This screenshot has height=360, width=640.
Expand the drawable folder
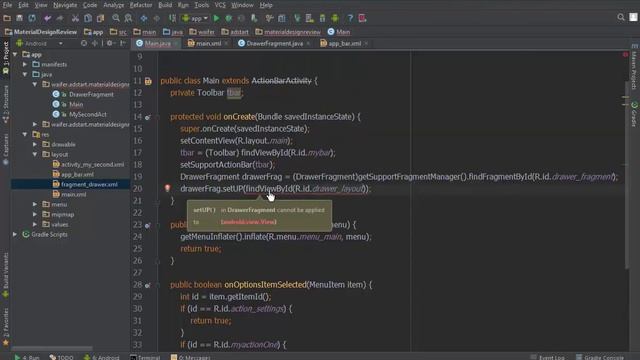tap(35, 144)
